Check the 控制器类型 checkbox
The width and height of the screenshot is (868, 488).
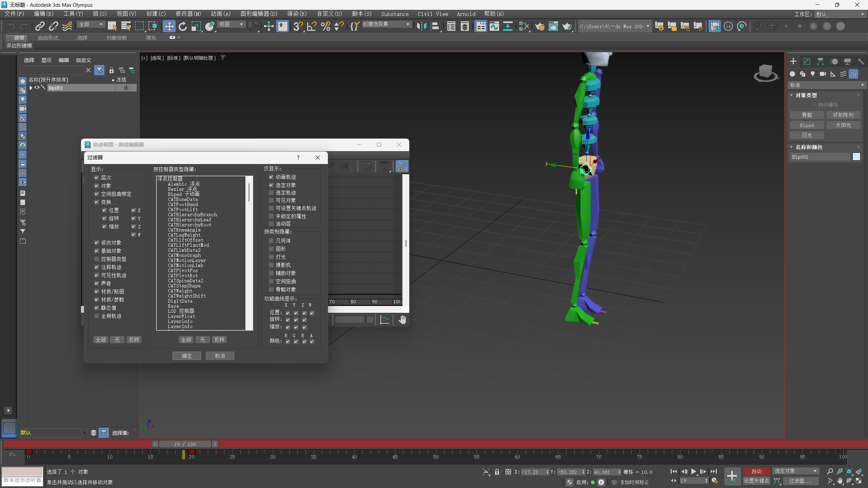[x=97, y=259]
